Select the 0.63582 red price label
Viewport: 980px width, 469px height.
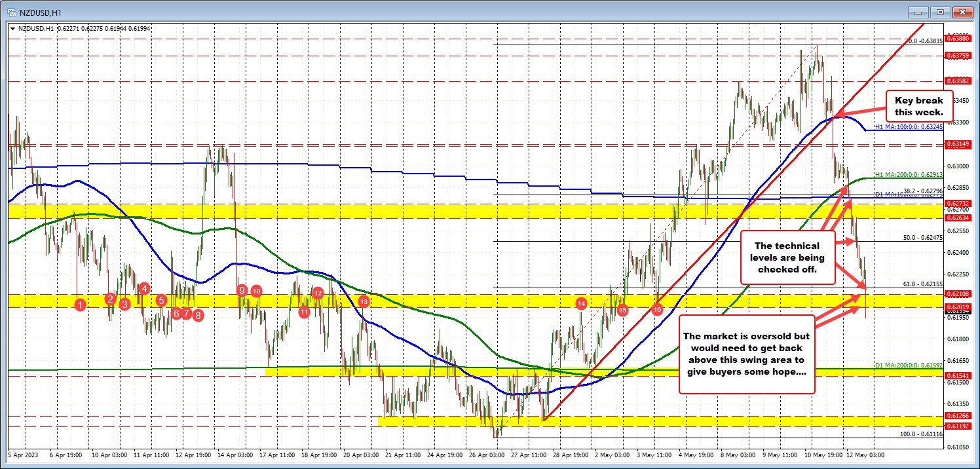click(x=957, y=81)
